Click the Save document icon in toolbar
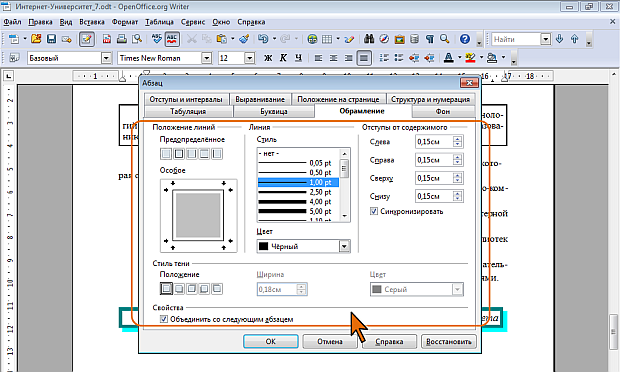Viewport: 620px width, 372px height. [x=51, y=39]
